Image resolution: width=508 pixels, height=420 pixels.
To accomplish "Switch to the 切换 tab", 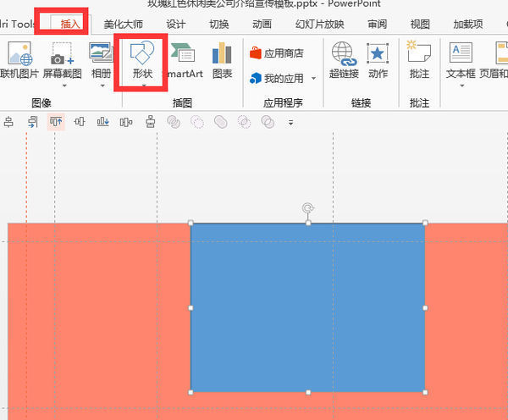I will 219,25.
